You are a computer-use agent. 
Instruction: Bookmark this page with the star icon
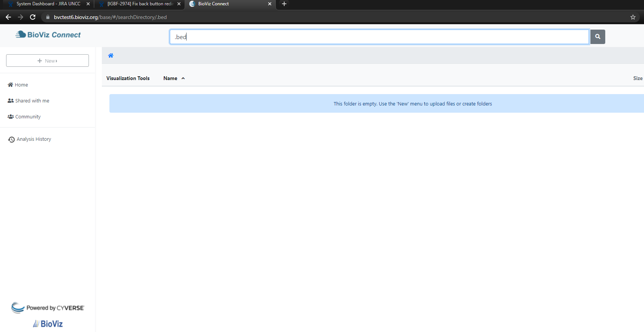coord(633,17)
